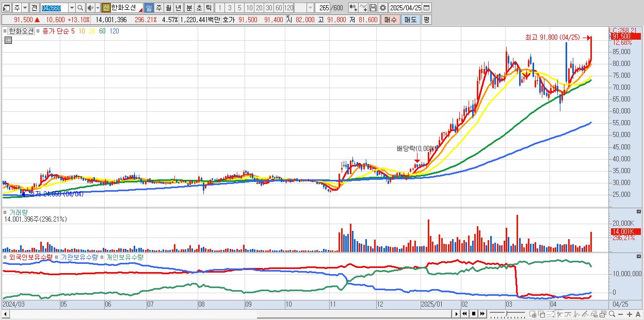Click the 'A' auto-fit icon

[638, 314]
